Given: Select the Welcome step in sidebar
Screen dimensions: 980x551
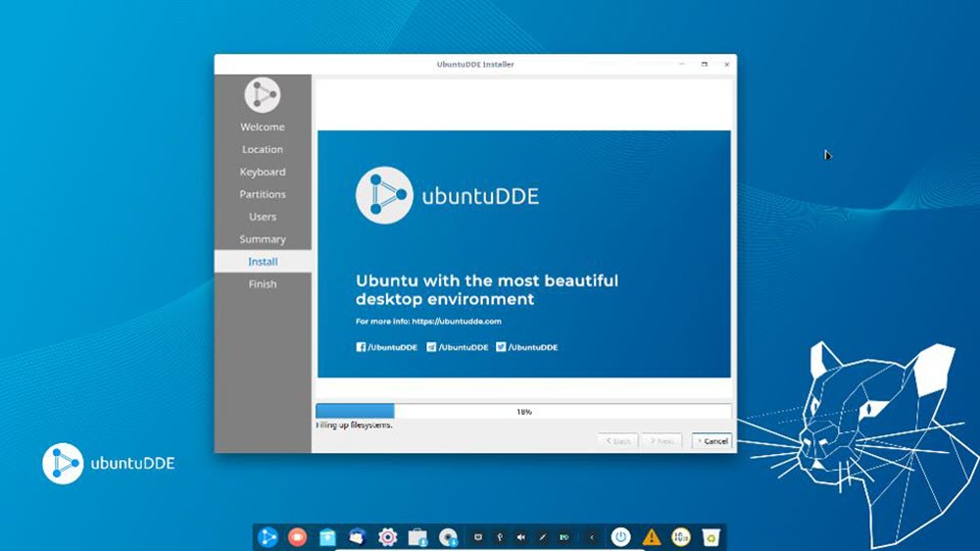Looking at the screenshot, I should (x=263, y=126).
